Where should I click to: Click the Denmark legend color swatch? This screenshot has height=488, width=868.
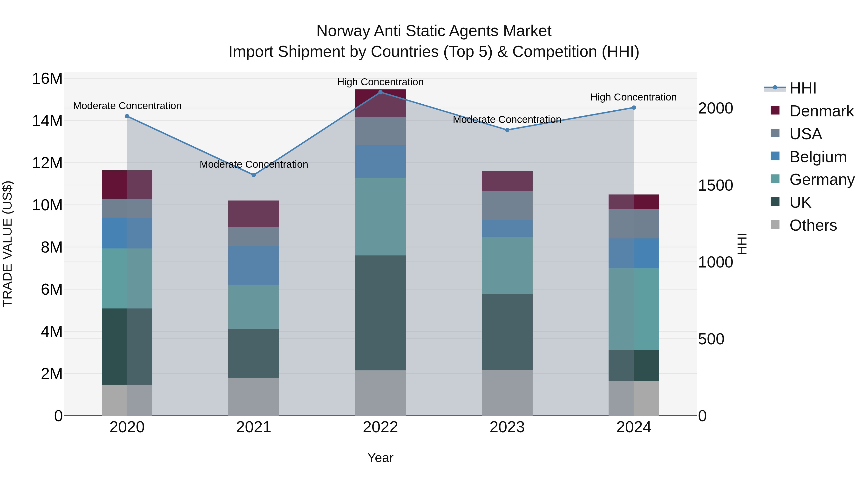click(x=775, y=110)
